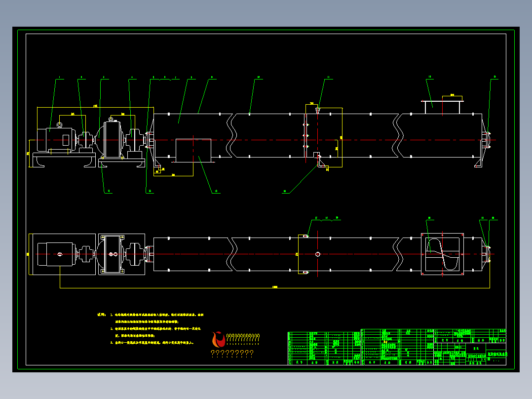Viewport: 532px width, 399px height.
Task: Click part leader number 11 above the middle hanger
Action: 328,78
